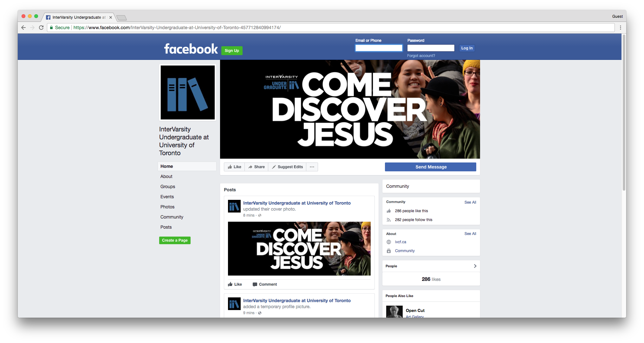Like the cover photo post
Screen dimensions: 644x343
click(235, 284)
